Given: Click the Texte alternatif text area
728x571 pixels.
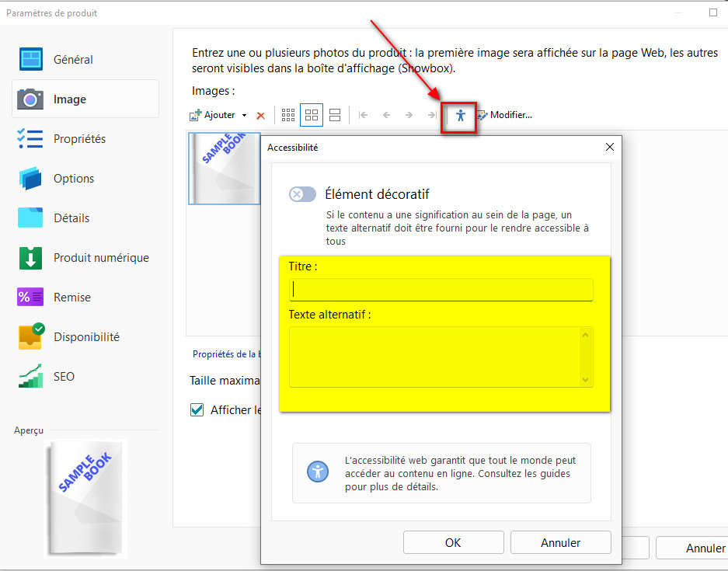Looking at the screenshot, I should click(x=441, y=357).
